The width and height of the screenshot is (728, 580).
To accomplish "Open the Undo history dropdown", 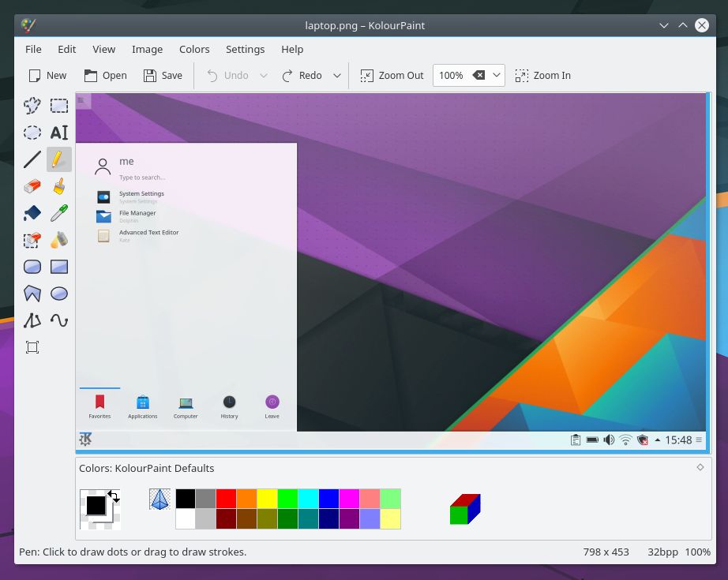I will [261, 75].
